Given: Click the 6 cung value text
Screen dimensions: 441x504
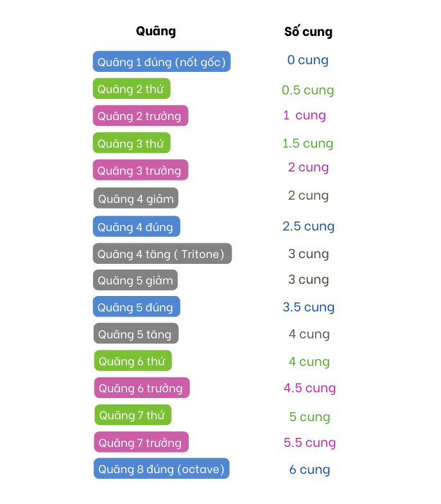Looking at the screenshot, I should (x=309, y=469).
